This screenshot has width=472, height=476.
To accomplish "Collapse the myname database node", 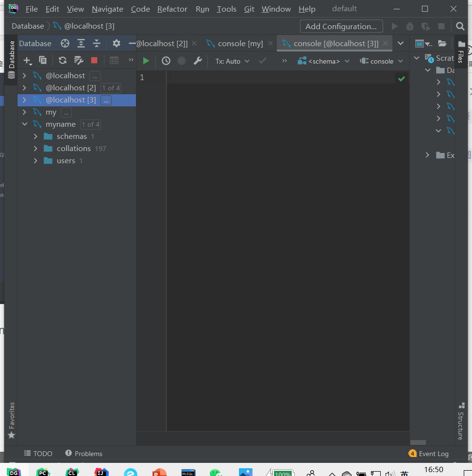I will click(25, 124).
